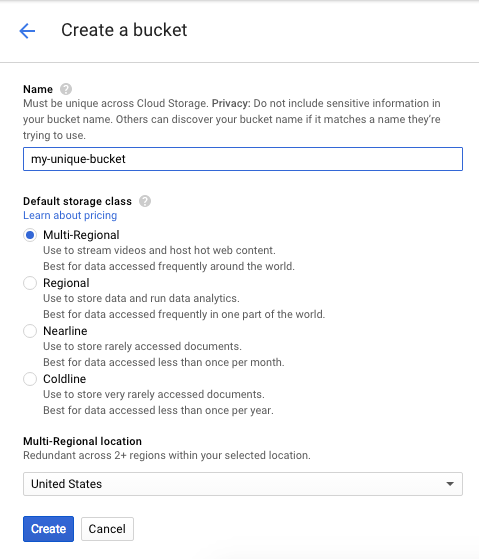Click the Default storage class heading

tap(77, 201)
